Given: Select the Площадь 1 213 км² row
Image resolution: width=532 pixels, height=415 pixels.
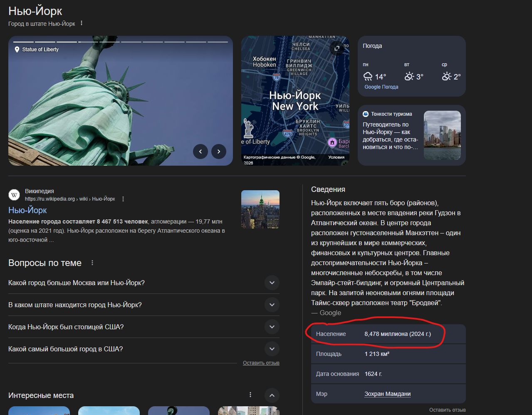Looking at the screenshot, I should pyautogui.click(x=388, y=354).
